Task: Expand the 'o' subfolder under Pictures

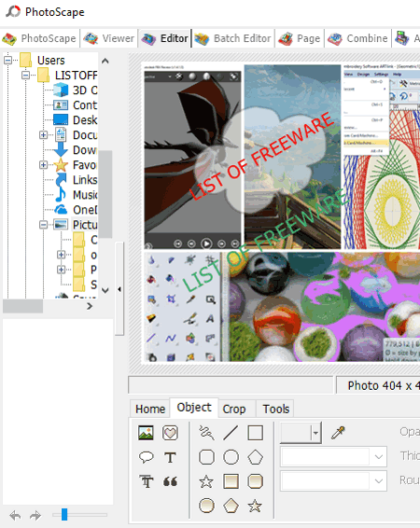Action: 61,255
